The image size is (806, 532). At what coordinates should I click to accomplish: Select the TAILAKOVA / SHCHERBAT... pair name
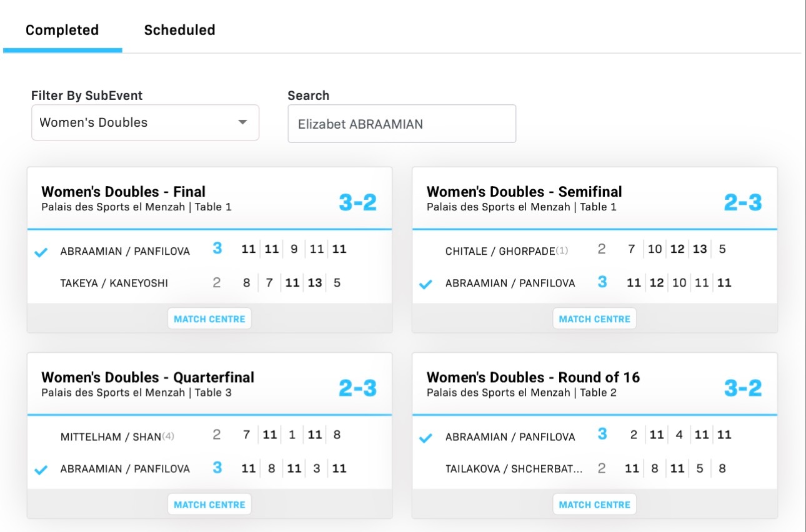(x=514, y=470)
